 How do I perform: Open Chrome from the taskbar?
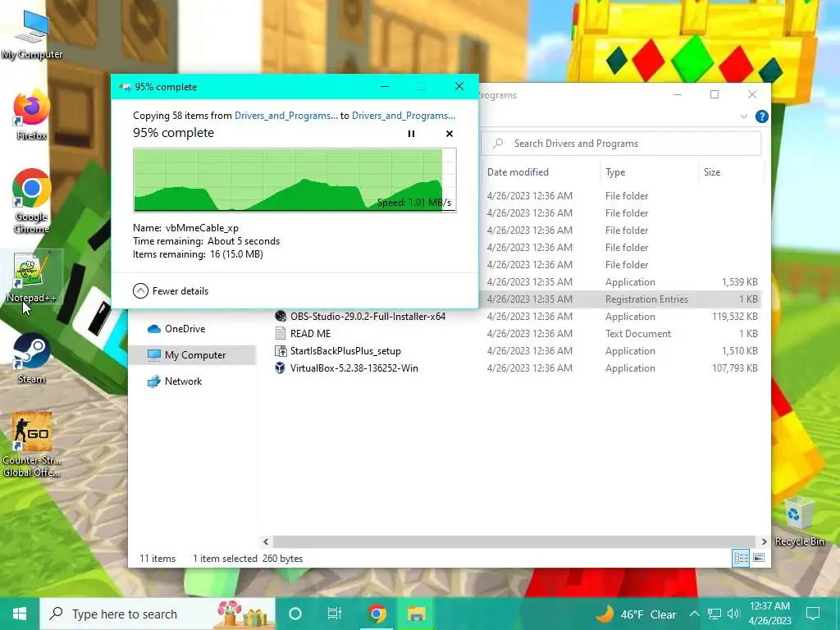pos(377,614)
